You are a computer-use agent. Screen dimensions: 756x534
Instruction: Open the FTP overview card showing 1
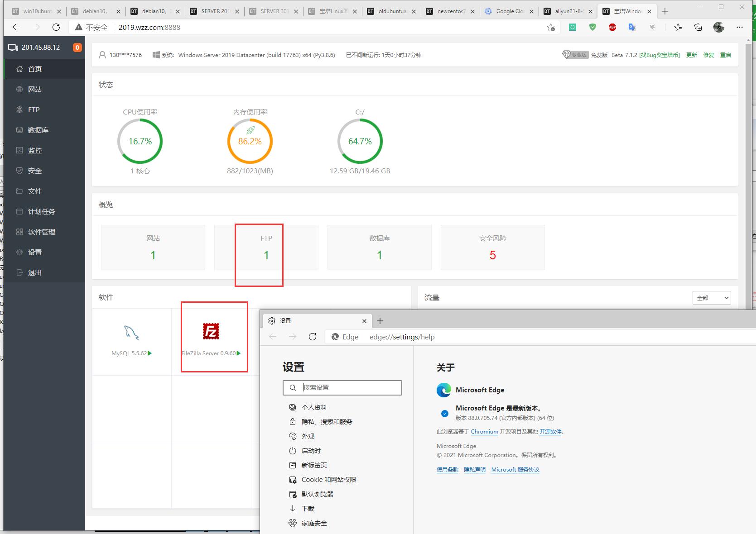[266, 248]
